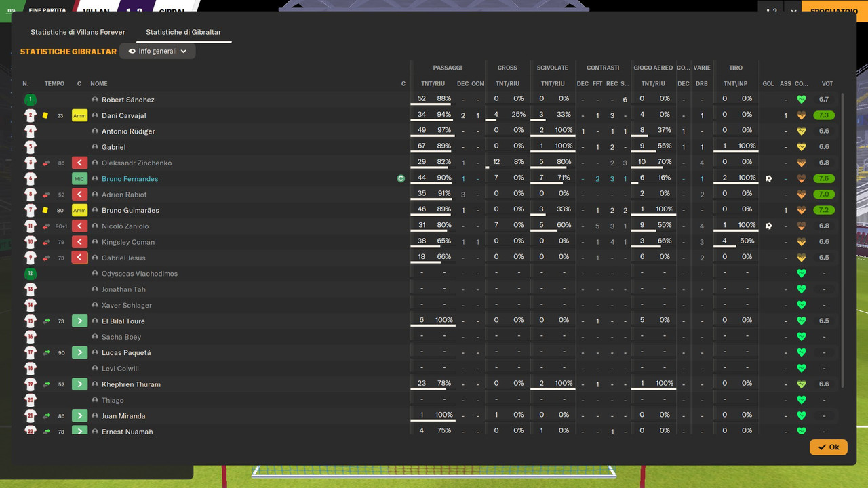868x488 pixels.
Task: Expand the dropdown arrow in the top-right score bar
Action: pyautogui.click(x=793, y=11)
